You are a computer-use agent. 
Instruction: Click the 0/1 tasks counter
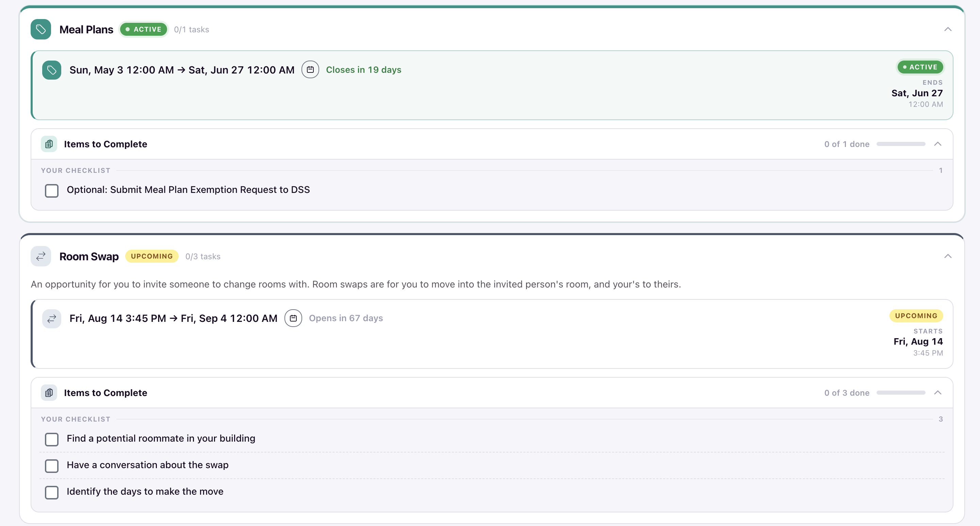click(191, 30)
